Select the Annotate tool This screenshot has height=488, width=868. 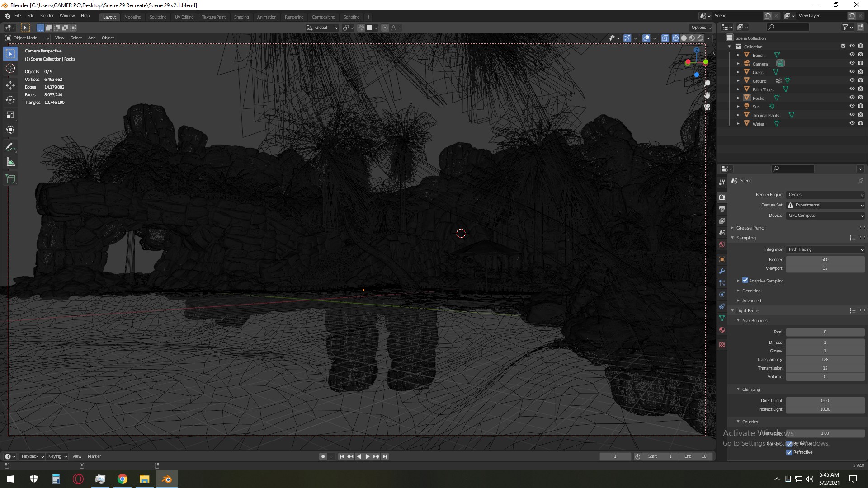click(10, 147)
